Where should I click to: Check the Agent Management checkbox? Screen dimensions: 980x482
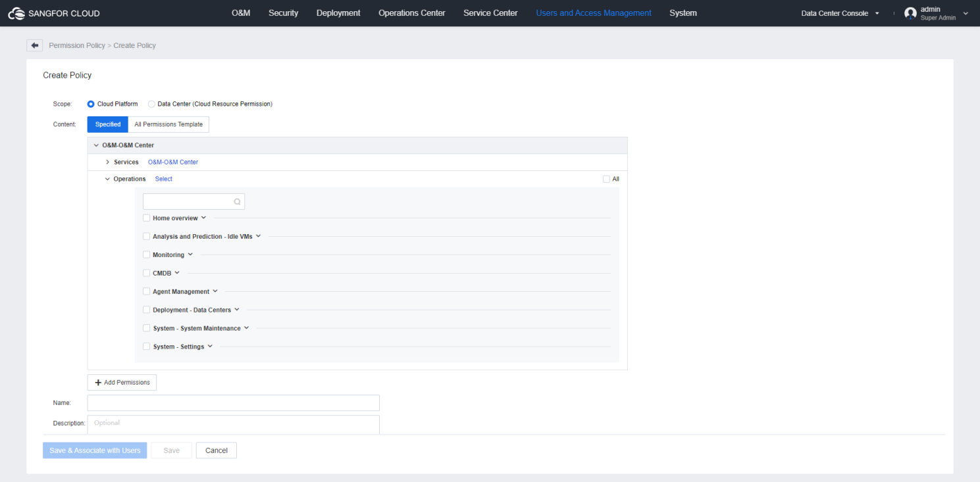click(147, 291)
